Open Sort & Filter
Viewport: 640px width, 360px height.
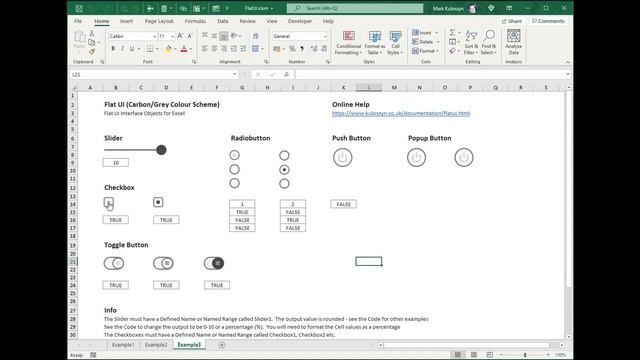click(471, 42)
